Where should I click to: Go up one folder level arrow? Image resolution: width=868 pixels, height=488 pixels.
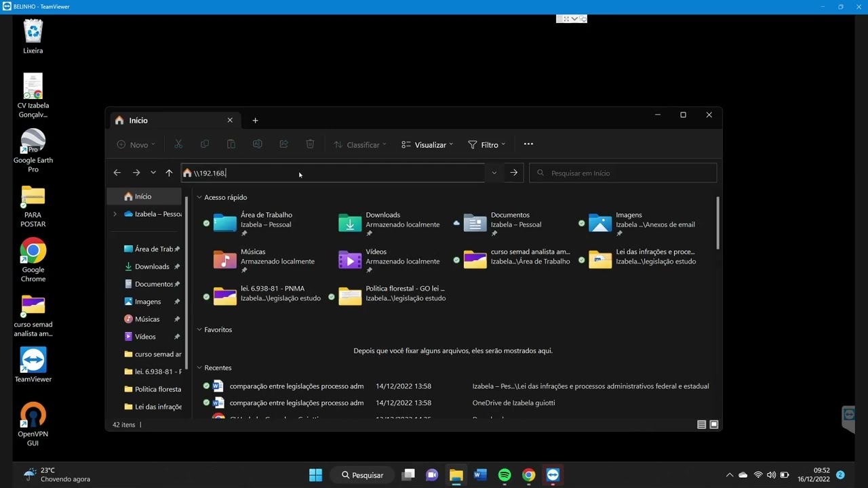[169, 173]
